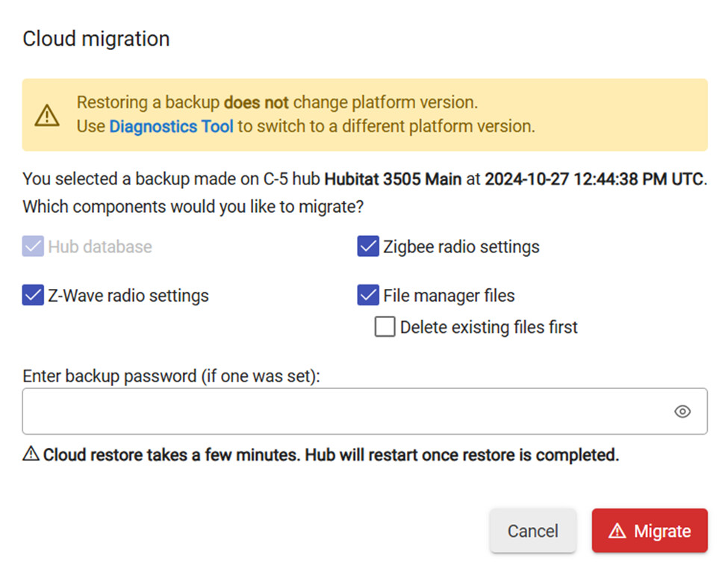This screenshot has width=728, height=563.
Task: Click the Which components question text
Action: tap(193, 207)
